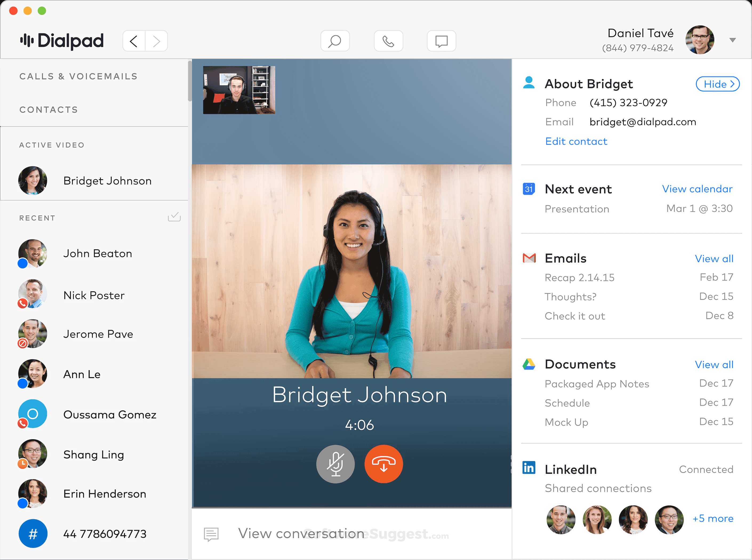Viewport: 752px width, 560px height.
Task: Select the Google Drive icon beside Documents
Action: point(529,364)
